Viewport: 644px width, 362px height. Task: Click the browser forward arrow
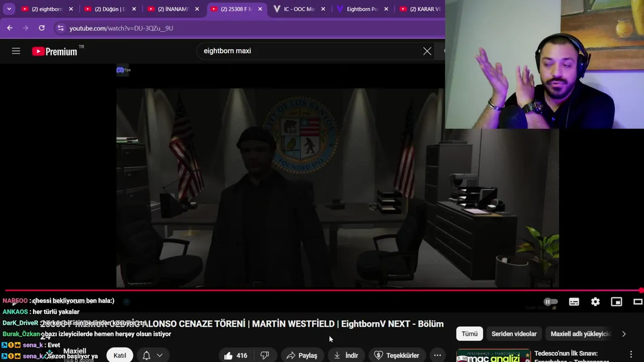(x=26, y=28)
